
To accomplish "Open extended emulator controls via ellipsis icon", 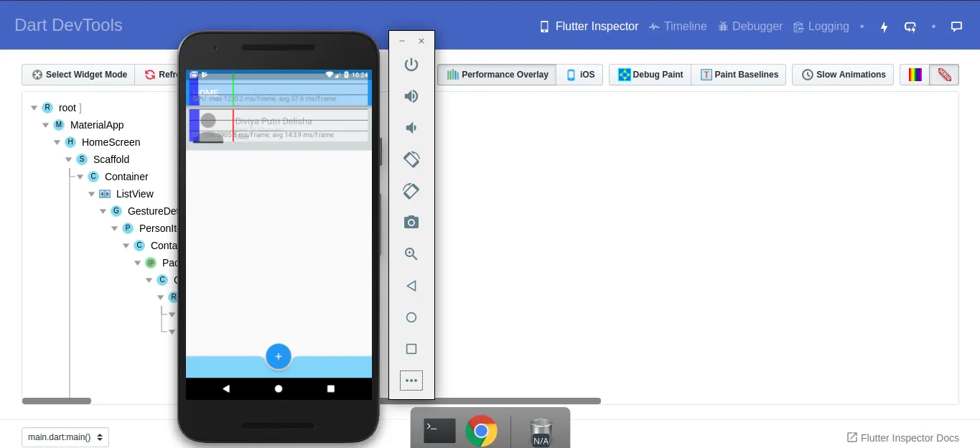I will (x=411, y=381).
